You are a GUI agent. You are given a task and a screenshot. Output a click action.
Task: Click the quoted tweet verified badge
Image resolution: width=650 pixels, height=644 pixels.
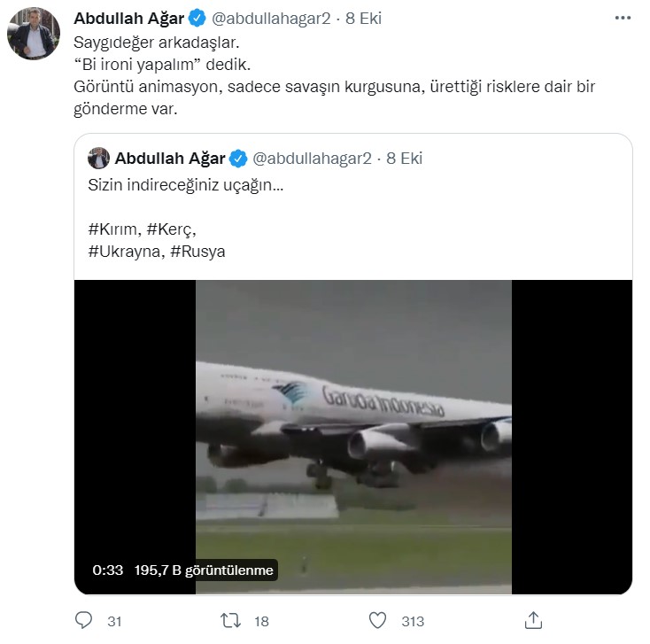[x=238, y=159]
